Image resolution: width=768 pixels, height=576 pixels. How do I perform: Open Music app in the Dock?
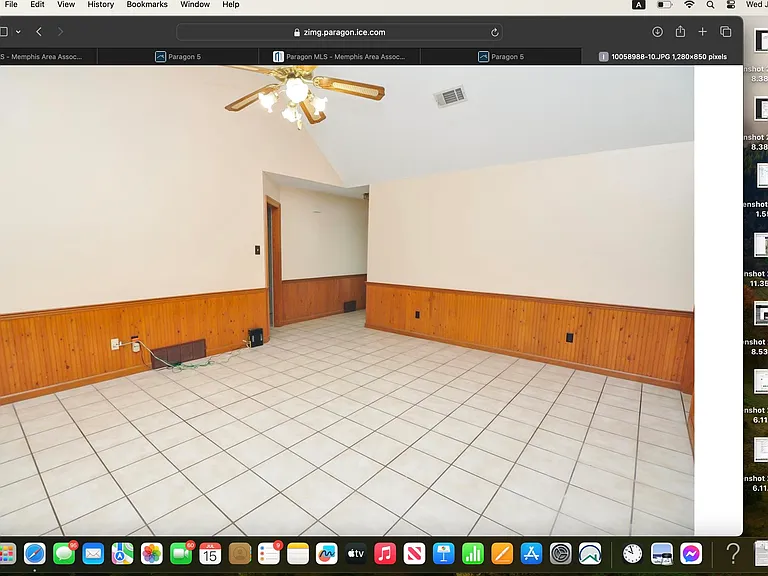coord(385,554)
